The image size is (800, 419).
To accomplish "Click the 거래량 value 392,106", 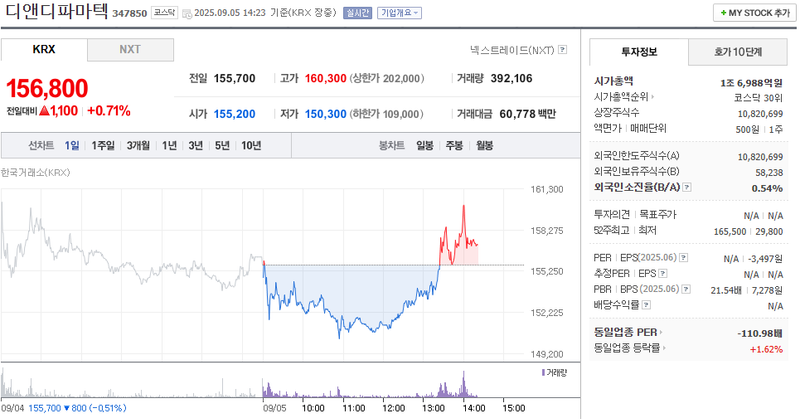I will pyautogui.click(x=511, y=79).
